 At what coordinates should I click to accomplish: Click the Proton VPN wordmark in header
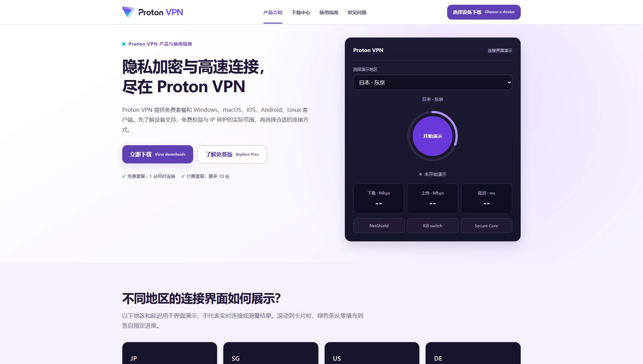161,12
